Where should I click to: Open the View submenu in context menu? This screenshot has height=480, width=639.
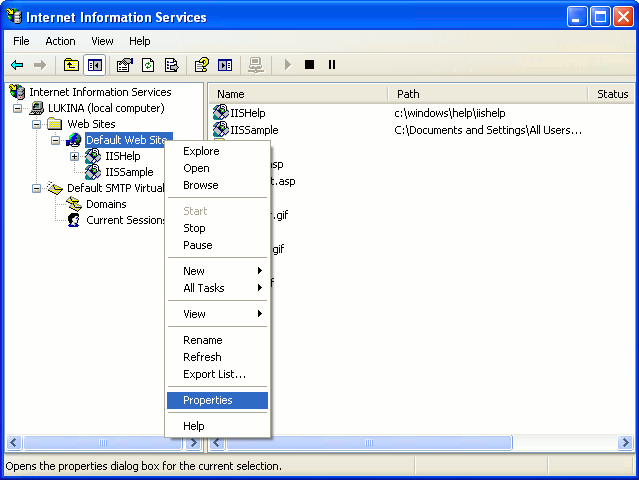click(217, 314)
